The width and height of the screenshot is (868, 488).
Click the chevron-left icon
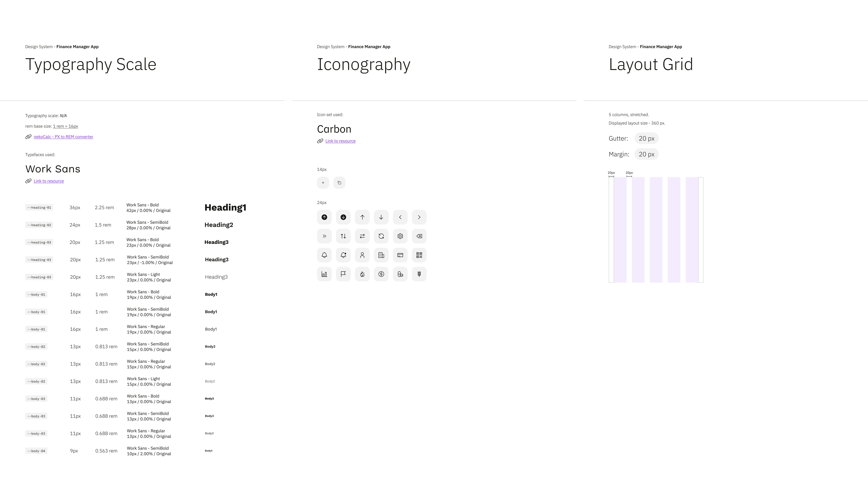[x=400, y=217]
